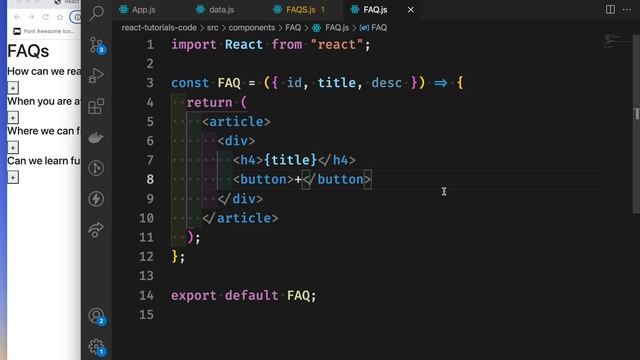
Task: Open Font Awesome Ico bookmark
Action: pos(44,31)
